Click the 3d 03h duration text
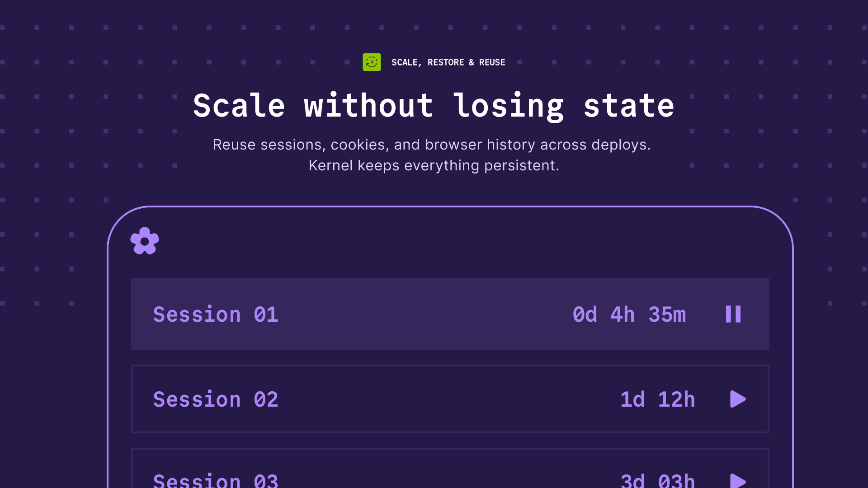Screen dimensions: 868x488 pyautogui.click(x=657, y=481)
